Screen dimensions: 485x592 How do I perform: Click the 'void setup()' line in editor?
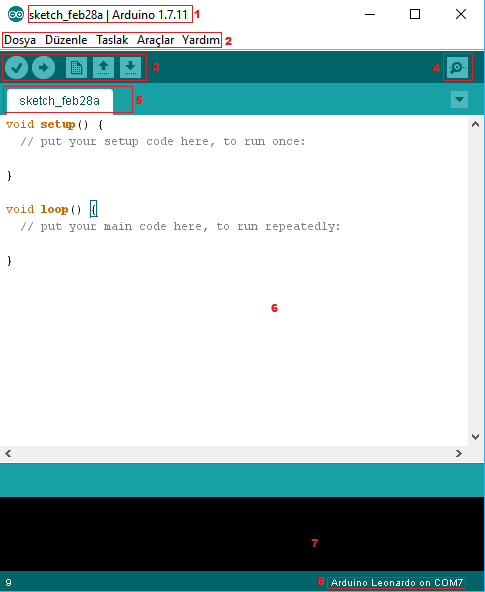(54, 124)
